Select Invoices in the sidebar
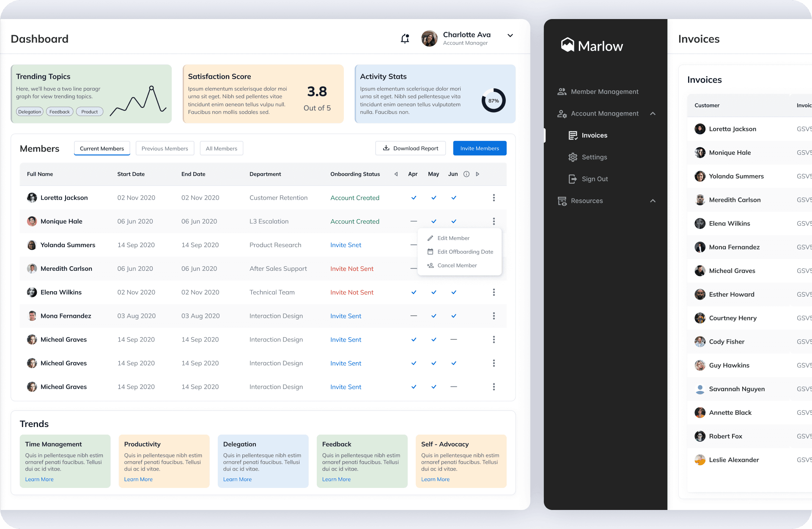 tap(594, 135)
